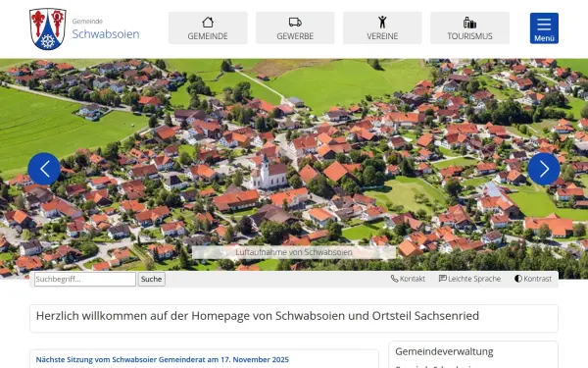Toggle the Kontrast mode
Image resolution: width=588 pixels, height=368 pixels.
(533, 279)
